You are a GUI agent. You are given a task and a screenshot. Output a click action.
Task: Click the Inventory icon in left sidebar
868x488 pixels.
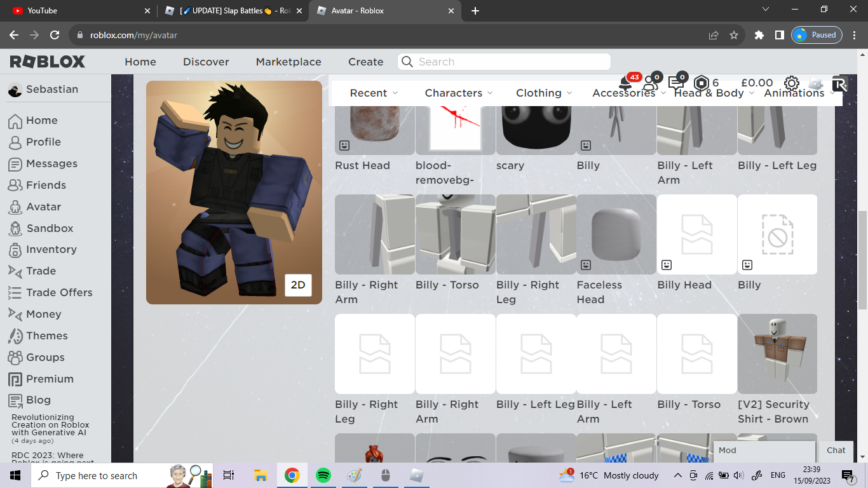pyautogui.click(x=15, y=250)
